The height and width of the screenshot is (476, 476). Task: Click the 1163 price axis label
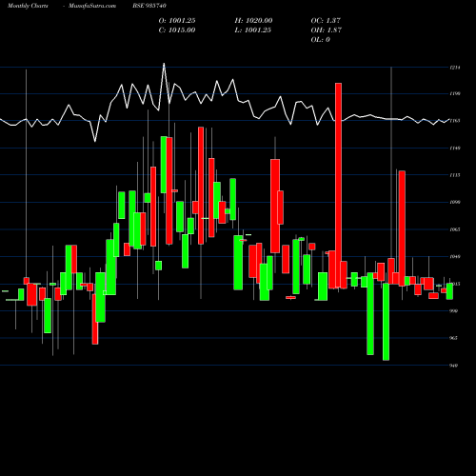click(x=455, y=121)
